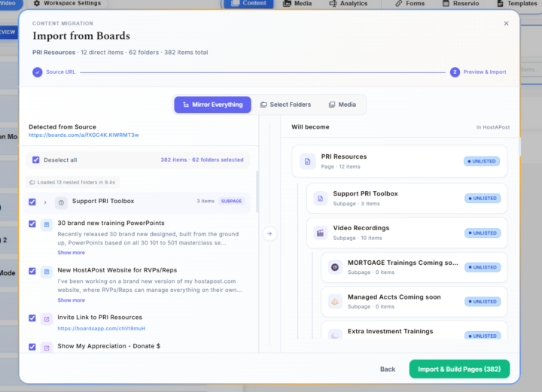
Task: Click the Source URL step checkmark icon
Action: pos(38,71)
